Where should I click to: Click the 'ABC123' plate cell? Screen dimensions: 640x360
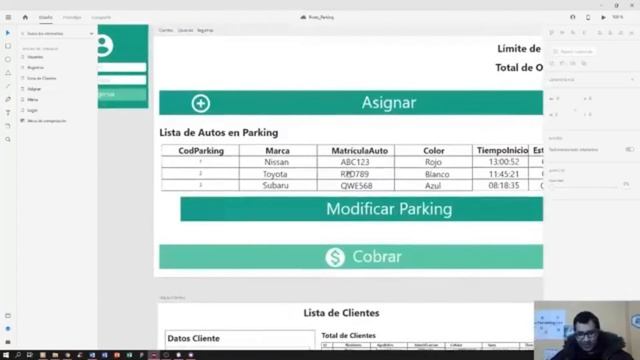[x=355, y=162]
